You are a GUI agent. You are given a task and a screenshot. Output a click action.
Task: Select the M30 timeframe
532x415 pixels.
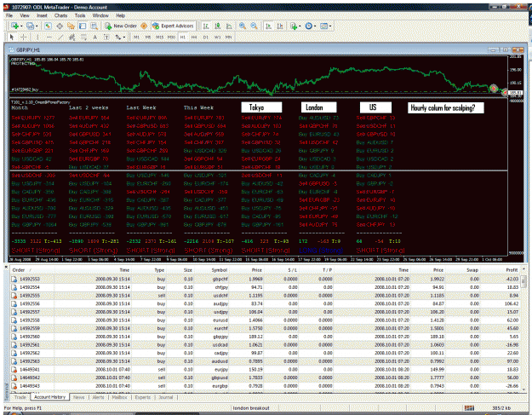(171, 37)
